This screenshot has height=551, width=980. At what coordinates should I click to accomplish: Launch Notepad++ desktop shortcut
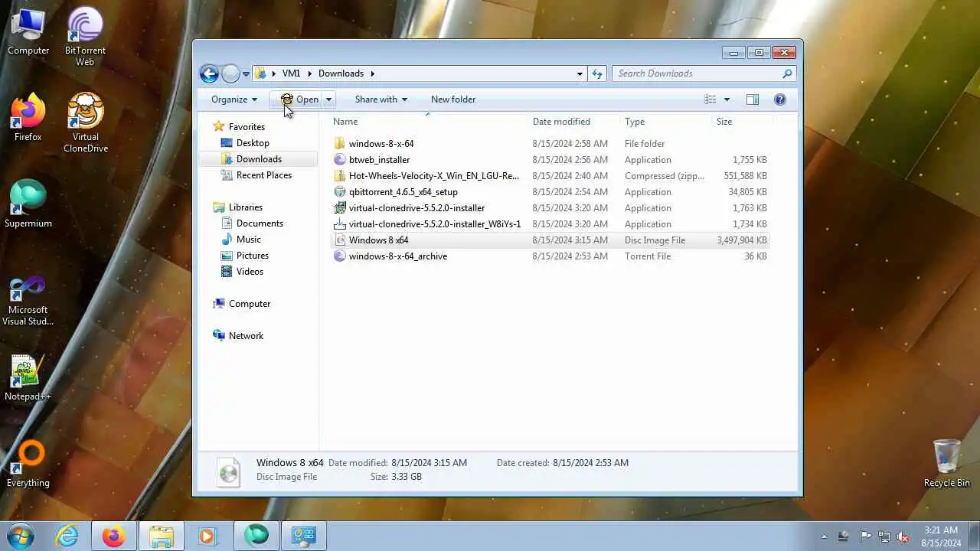click(x=28, y=378)
